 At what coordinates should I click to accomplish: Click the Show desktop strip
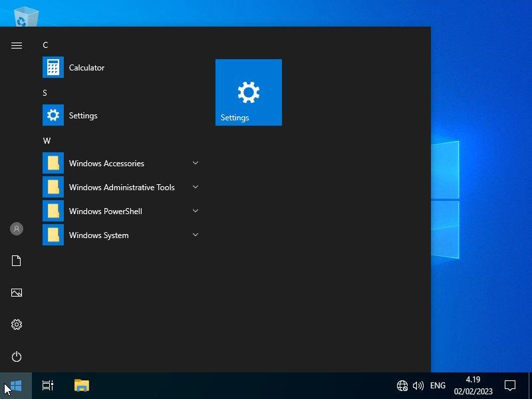pos(530,386)
